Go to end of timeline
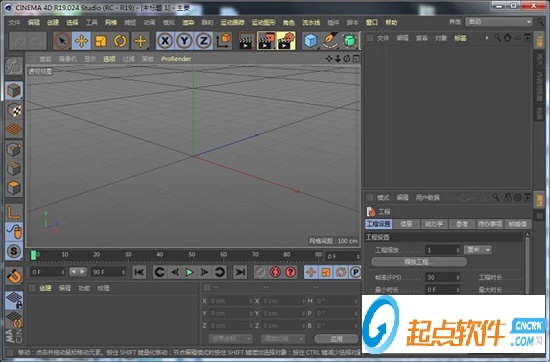 pyautogui.click(x=240, y=272)
